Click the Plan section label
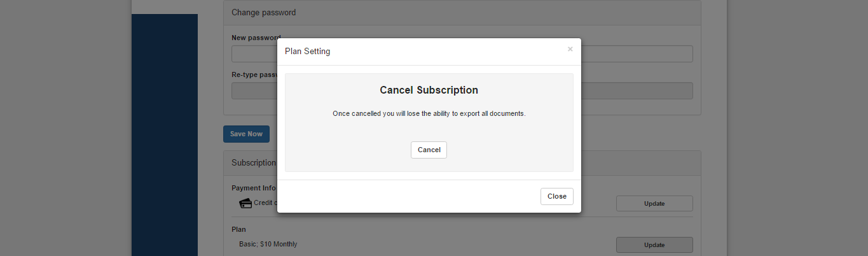This screenshot has height=256, width=868. (238, 229)
